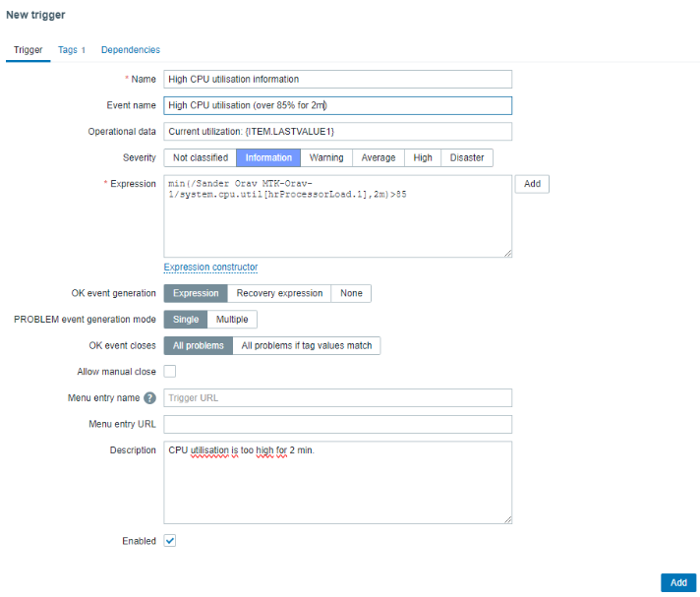Select All problems if tag values match
700x597 pixels.
tap(307, 346)
